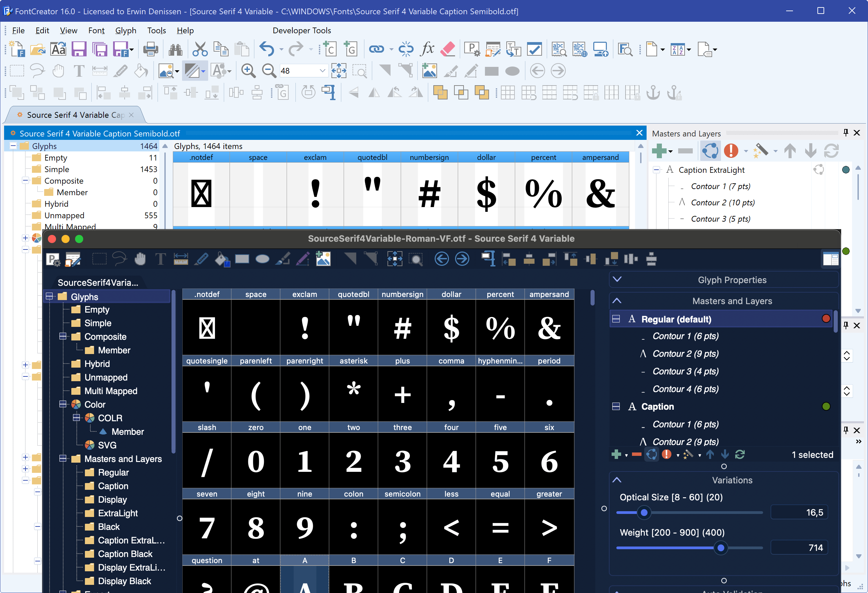The height and width of the screenshot is (593, 868).
Task: Click the Weight slider handle
Action: coord(721,548)
